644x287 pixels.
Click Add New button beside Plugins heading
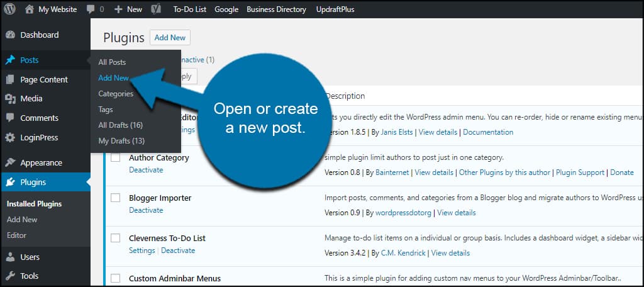point(170,37)
